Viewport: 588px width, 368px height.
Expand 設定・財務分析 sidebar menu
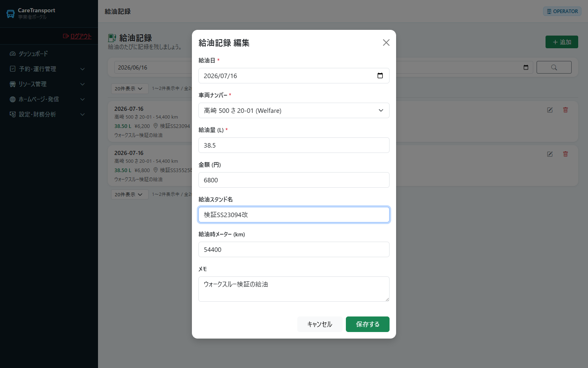pos(49,114)
